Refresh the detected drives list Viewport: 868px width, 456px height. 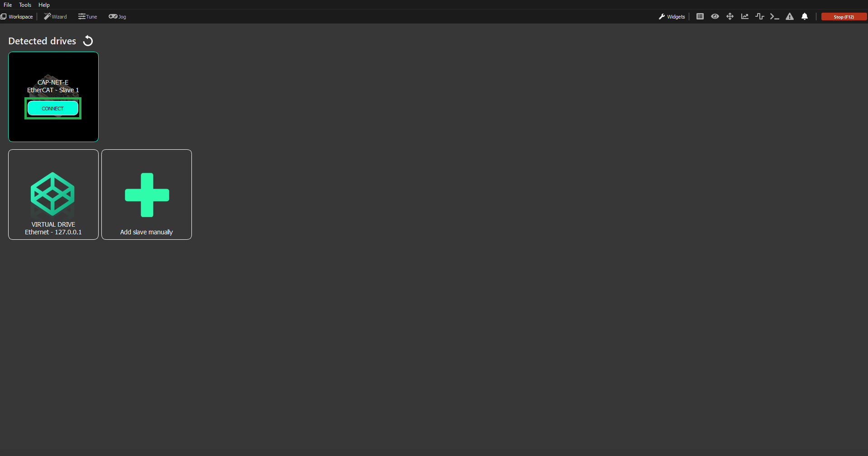(88, 41)
